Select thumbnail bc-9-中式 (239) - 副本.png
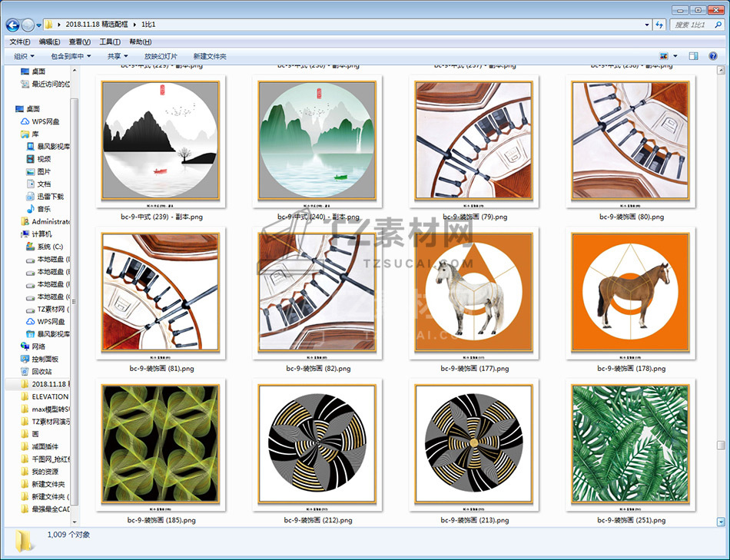Viewport: 730px width, 560px height. pyautogui.click(x=161, y=141)
